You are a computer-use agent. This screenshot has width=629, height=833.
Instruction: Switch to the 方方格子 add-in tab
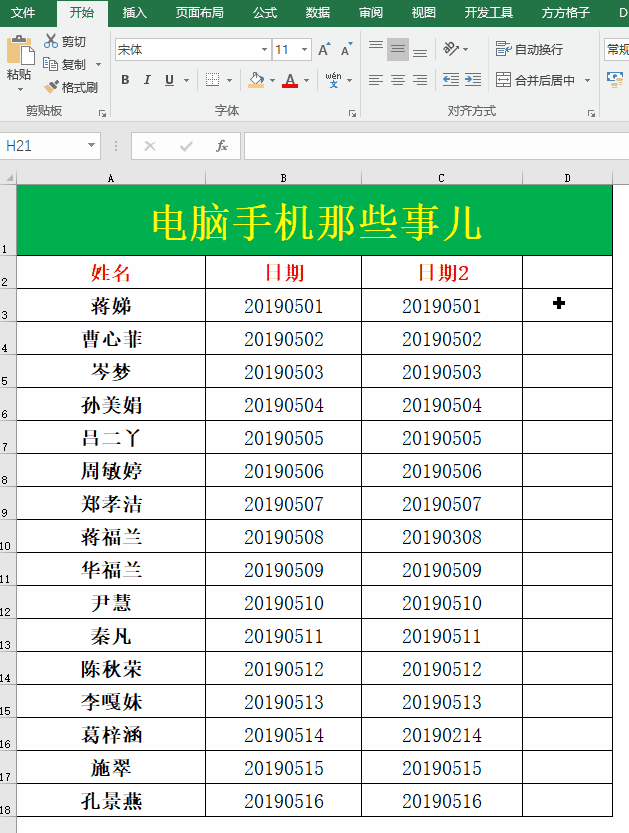[x=566, y=13]
